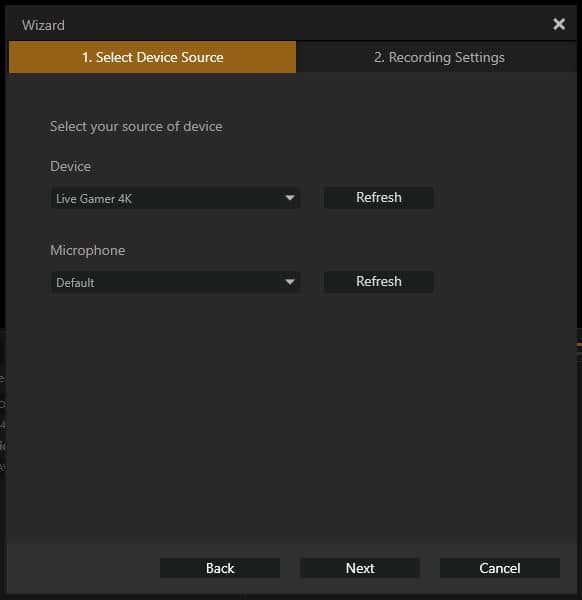Close the Wizard dialog with the X
Image resolution: width=582 pixels, height=600 pixels.
point(559,24)
